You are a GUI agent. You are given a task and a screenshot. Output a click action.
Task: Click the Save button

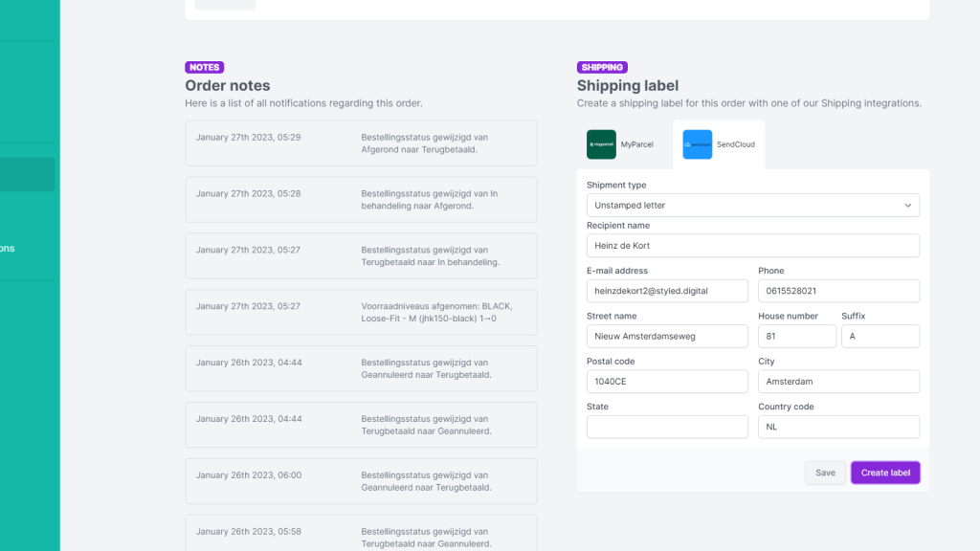825,473
